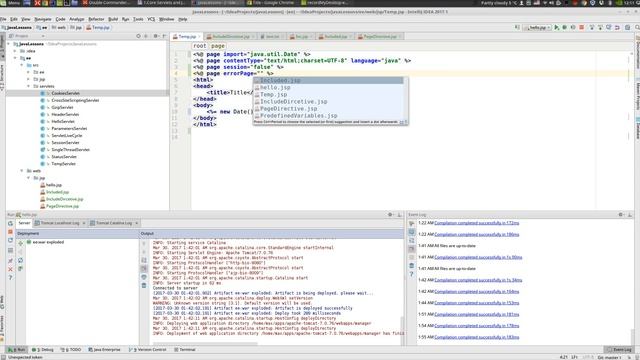Select SessionServlet in project tree
This screenshot has width=640, height=360.
point(65,142)
